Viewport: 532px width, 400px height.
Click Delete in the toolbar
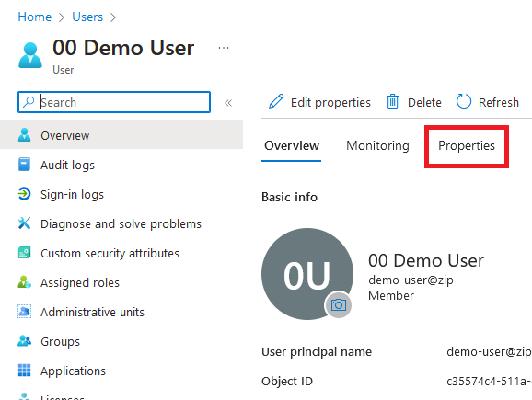414,102
